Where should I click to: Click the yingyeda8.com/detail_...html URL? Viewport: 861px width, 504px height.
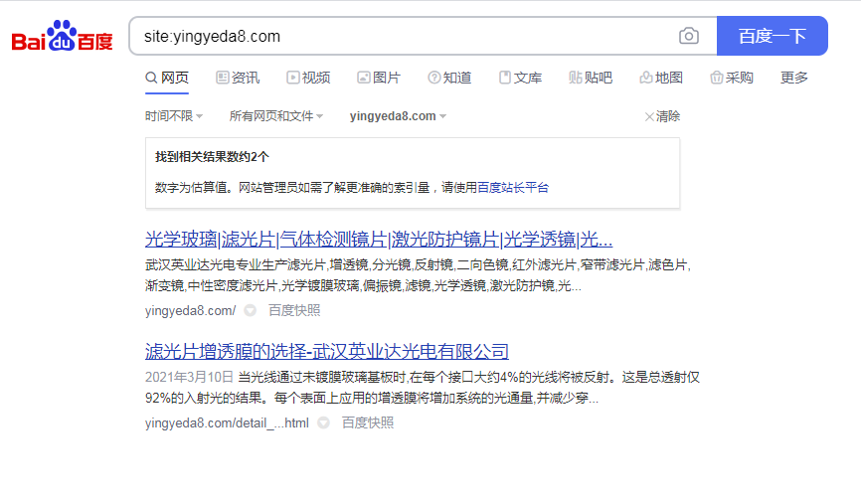pos(227,422)
